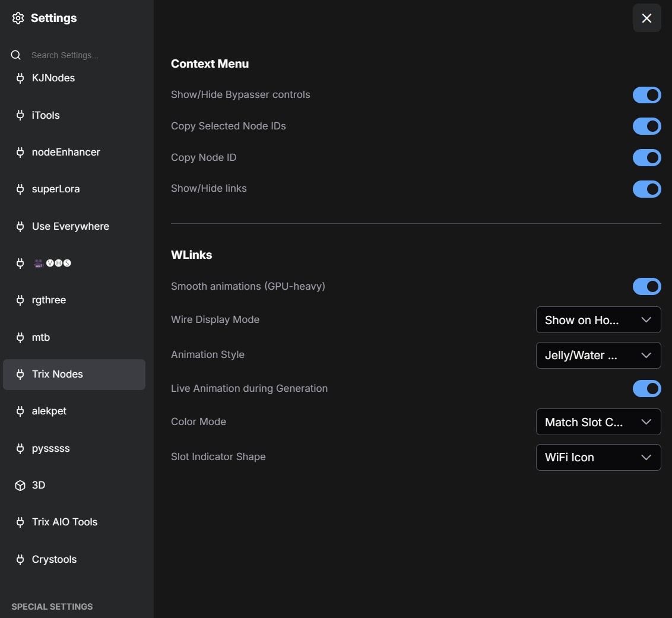Open rgthree settings category
The width and height of the screenshot is (672, 618).
pyautogui.click(x=74, y=300)
